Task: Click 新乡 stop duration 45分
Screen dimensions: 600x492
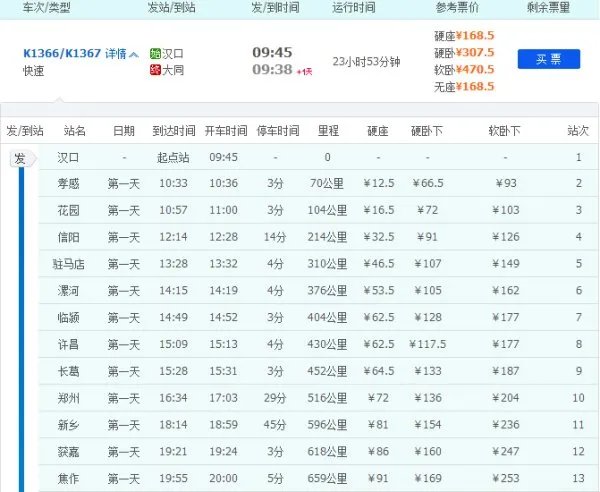Action: tap(275, 425)
